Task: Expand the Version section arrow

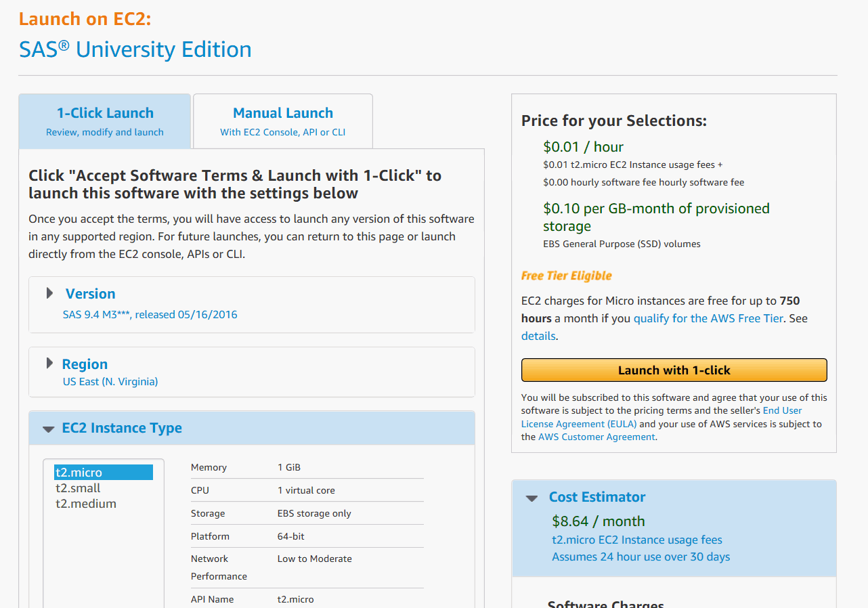Action: tap(49, 293)
